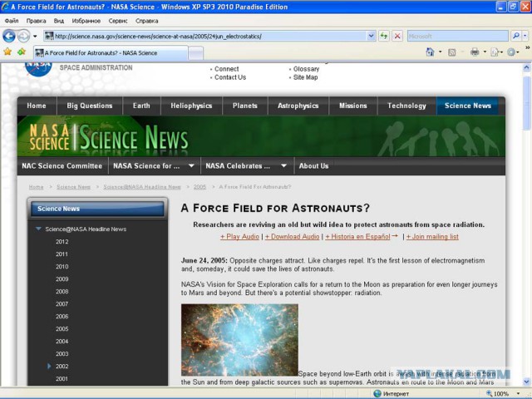Open Earth navigation tab
Screen dimensions: 532x399
click(141, 106)
